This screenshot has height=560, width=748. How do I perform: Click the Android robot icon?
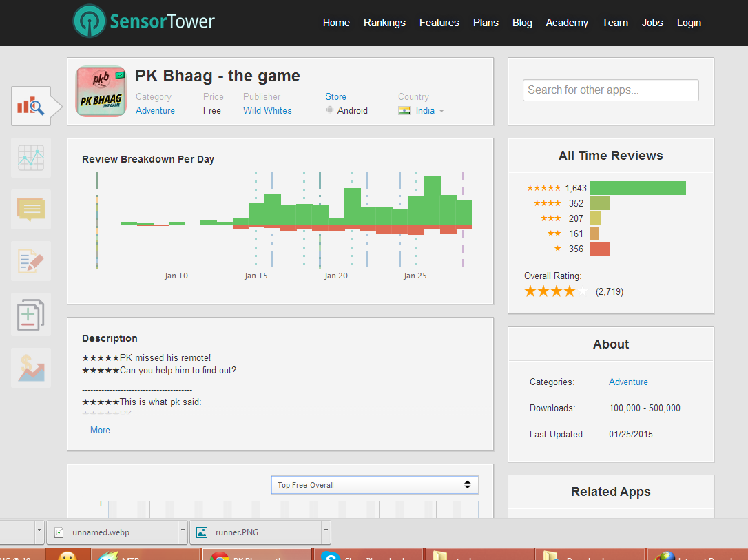point(330,110)
